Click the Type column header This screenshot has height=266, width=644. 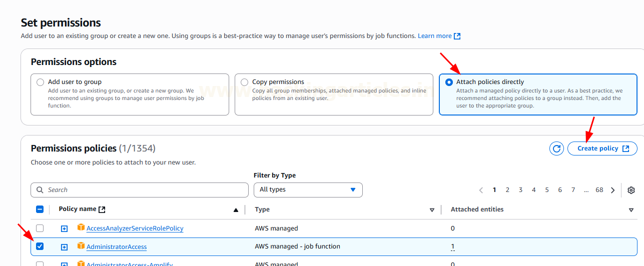(x=262, y=209)
